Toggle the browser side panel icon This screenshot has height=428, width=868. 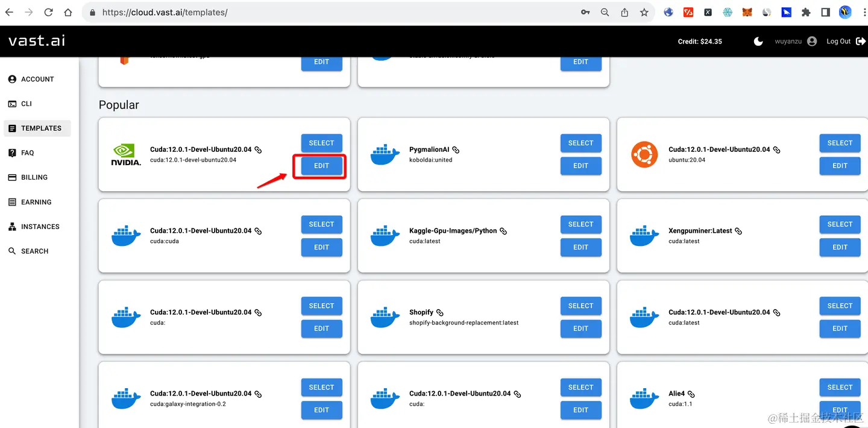[x=826, y=12]
